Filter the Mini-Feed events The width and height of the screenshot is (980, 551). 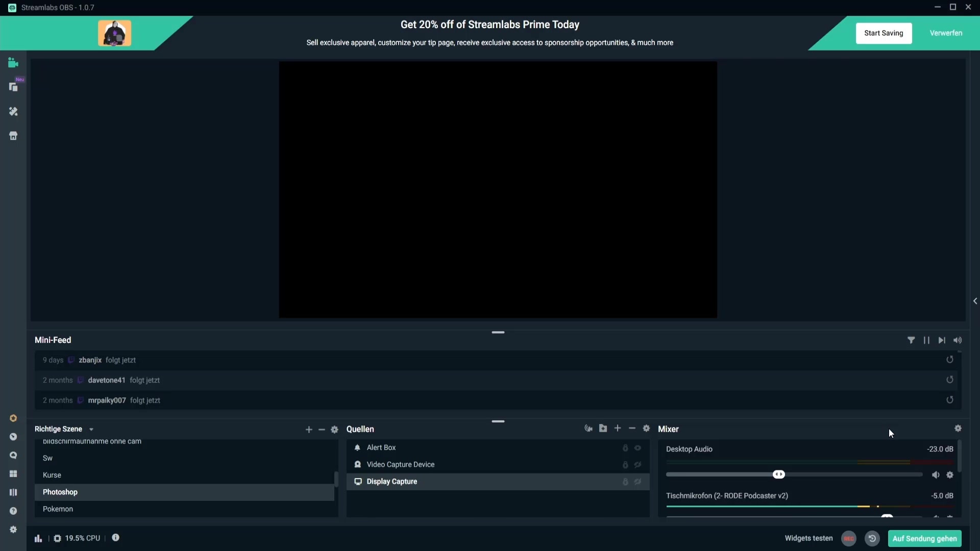911,340
